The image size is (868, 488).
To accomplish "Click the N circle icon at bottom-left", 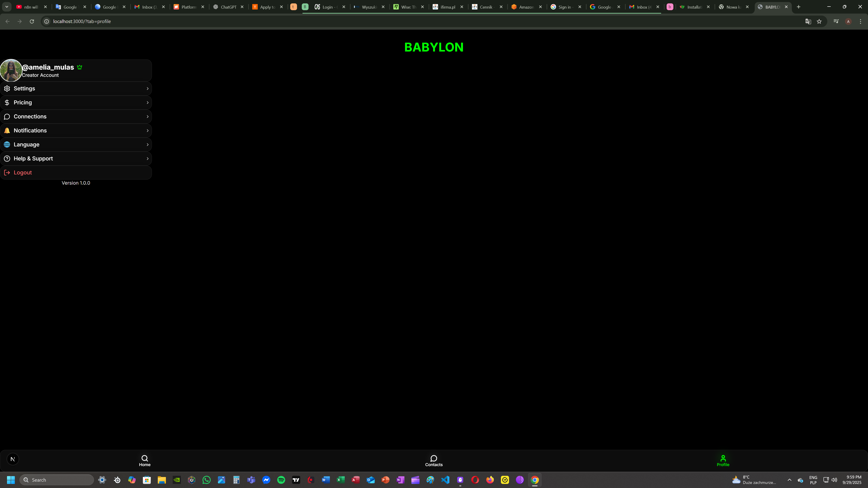I will pyautogui.click(x=13, y=459).
